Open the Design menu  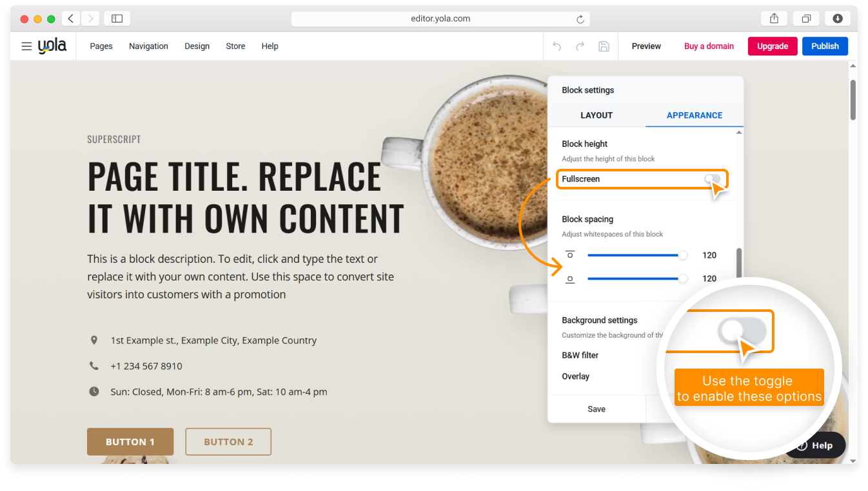[197, 46]
